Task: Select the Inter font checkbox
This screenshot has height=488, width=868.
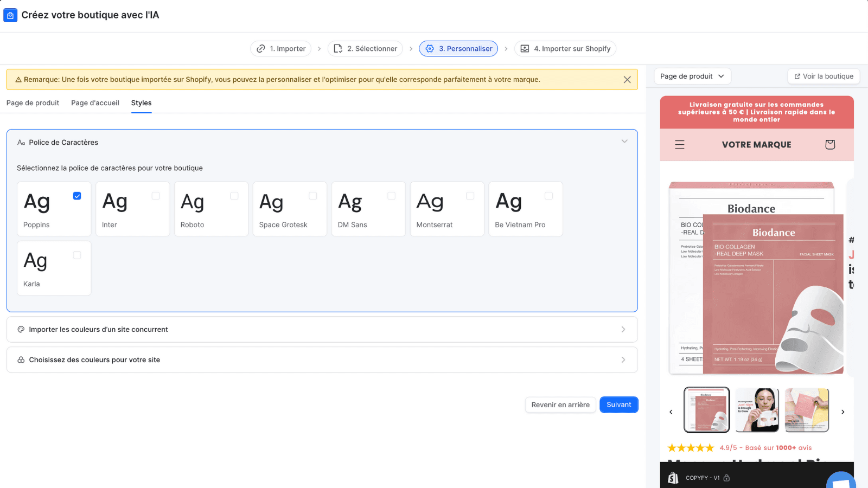Action: pyautogui.click(x=156, y=196)
